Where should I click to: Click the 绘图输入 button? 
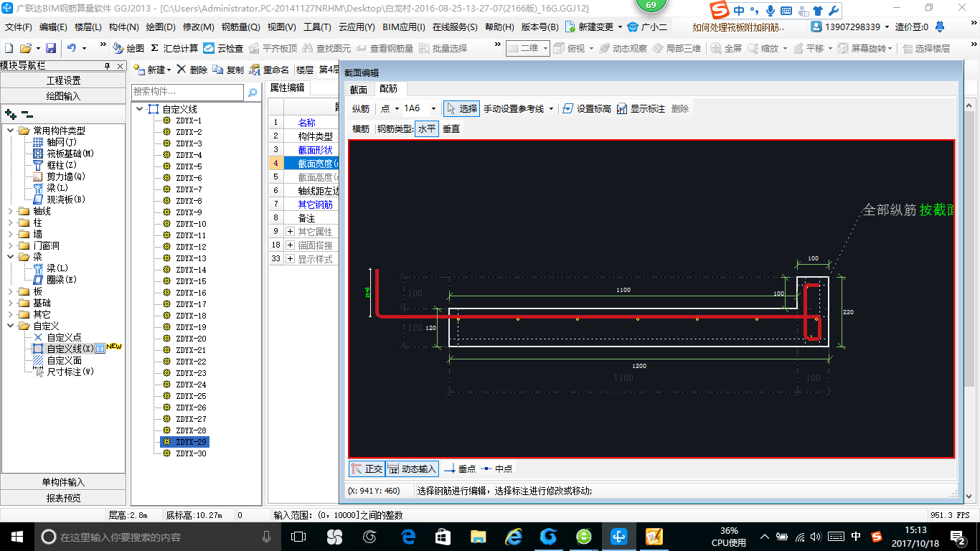(63, 95)
